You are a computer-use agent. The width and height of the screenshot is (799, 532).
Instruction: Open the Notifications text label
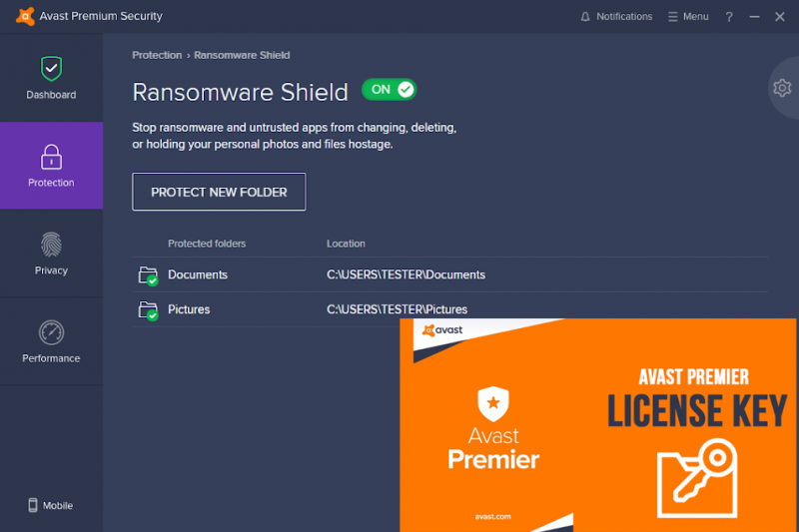624,17
